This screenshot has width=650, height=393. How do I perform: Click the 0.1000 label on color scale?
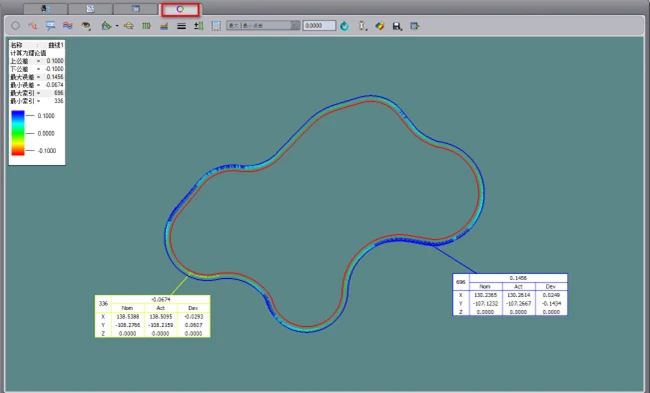point(46,116)
